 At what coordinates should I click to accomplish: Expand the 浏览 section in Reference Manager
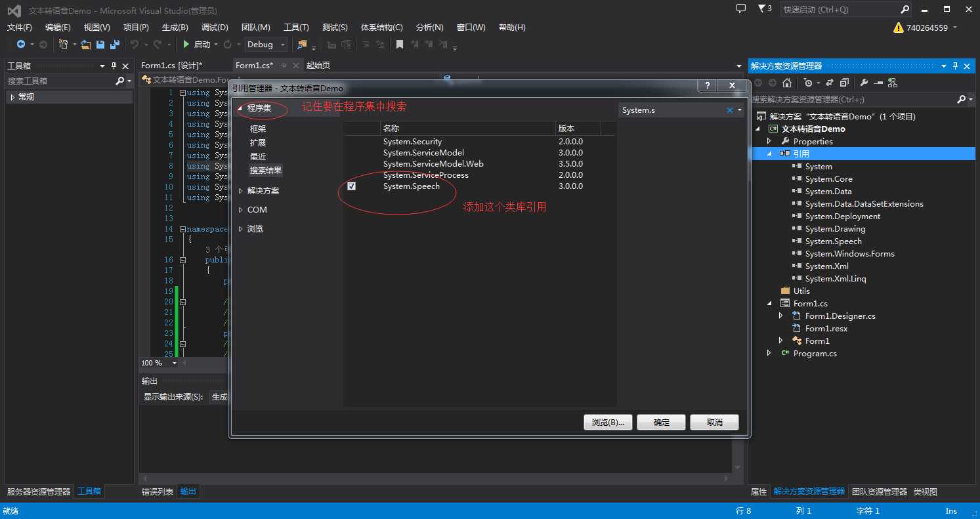(x=240, y=229)
